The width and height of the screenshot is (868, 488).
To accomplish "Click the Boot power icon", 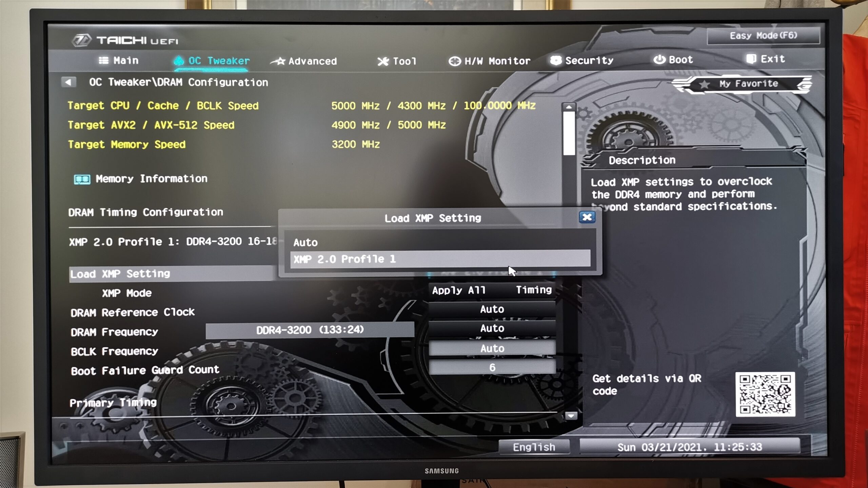I will [659, 60].
